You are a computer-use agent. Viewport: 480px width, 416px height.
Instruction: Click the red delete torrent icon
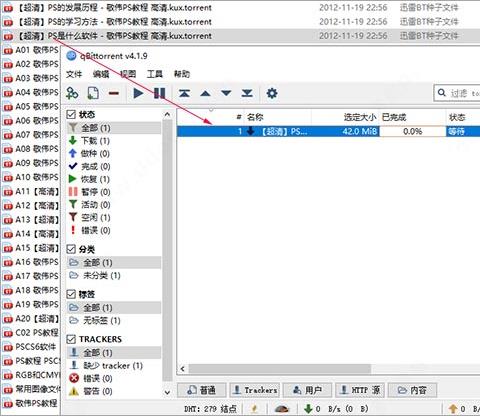click(x=114, y=93)
